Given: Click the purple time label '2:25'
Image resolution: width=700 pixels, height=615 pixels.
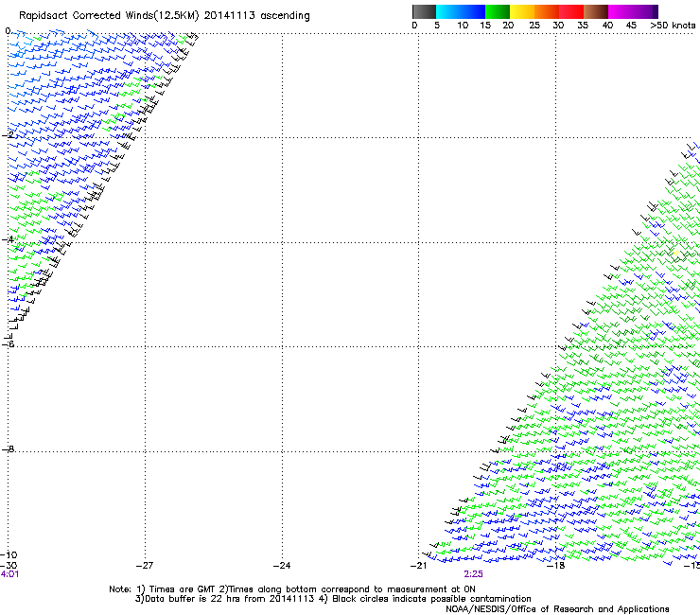Looking at the screenshot, I should [473, 574].
